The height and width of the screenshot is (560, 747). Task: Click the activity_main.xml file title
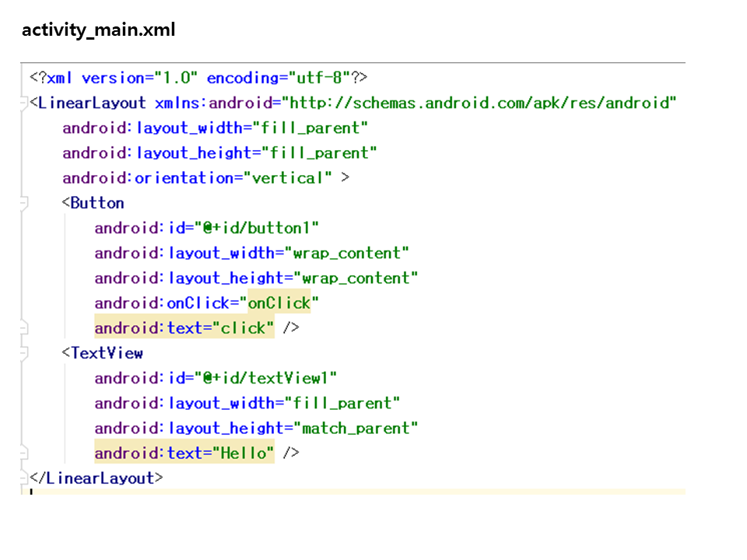point(98,30)
